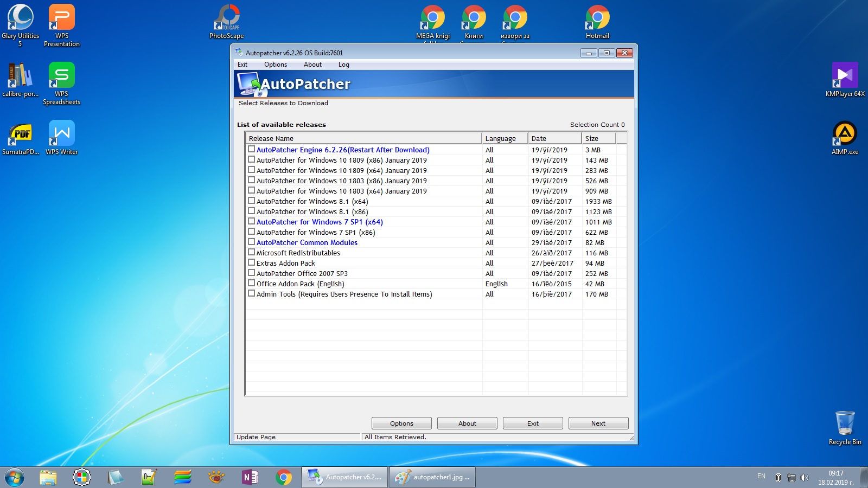
Task: Open извори за Chrome shortcut
Action: click(515, 22)
